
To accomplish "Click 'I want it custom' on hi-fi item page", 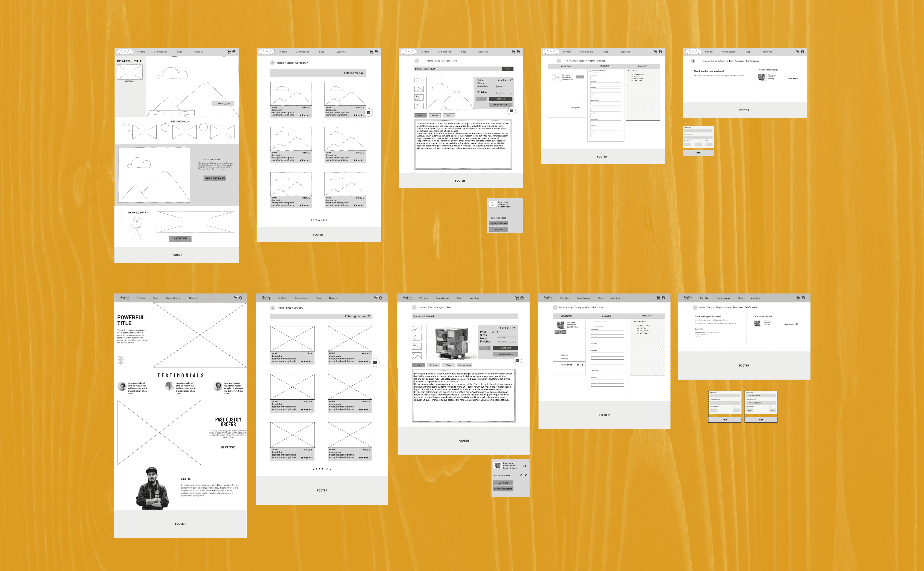I will [x=505, y=354].
